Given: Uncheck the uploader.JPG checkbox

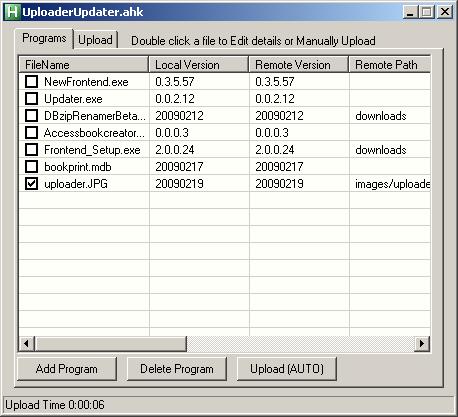Looking at the screenshot, I should 31,183.
